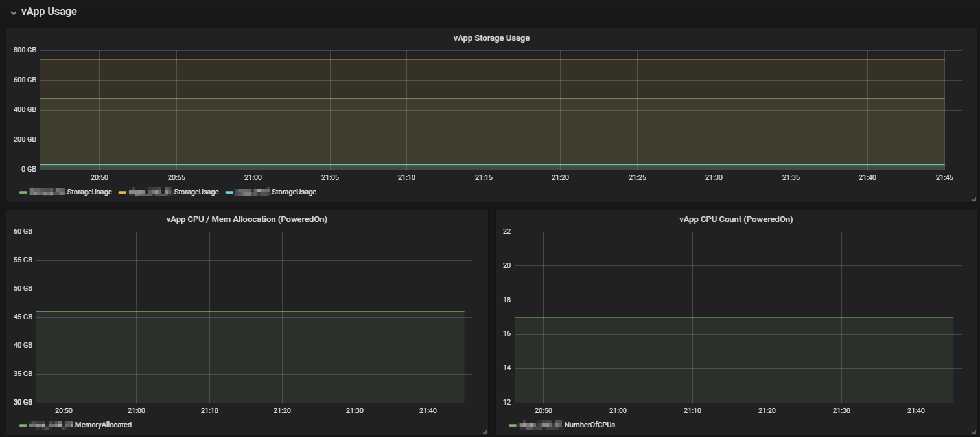Click the CPU / Mem panel resize handle
The height and width of the screenshot is (437, 980).
click(x=484, y=432)
